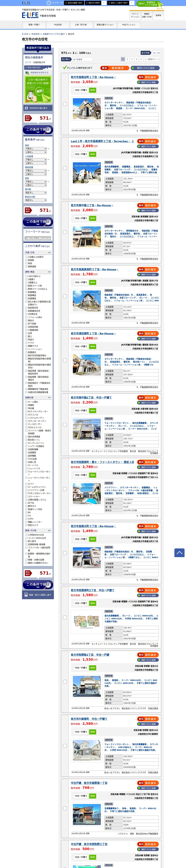Click the first この条件で検索 button
Image resolution: width=186 pixels, height=868 pixels.
38,130
